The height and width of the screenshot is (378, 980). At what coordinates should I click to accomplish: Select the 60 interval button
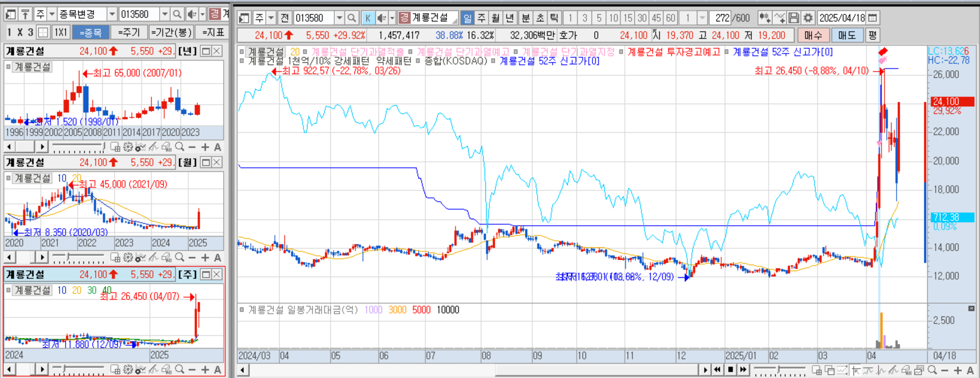(x=670, y=18)
